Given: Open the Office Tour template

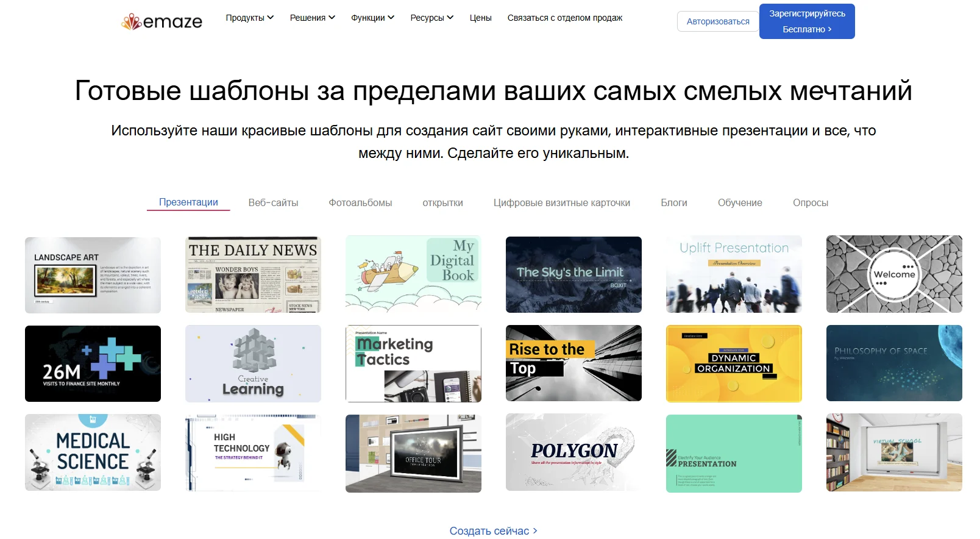Looking at the screenshot, I should (x=413, y=454).
